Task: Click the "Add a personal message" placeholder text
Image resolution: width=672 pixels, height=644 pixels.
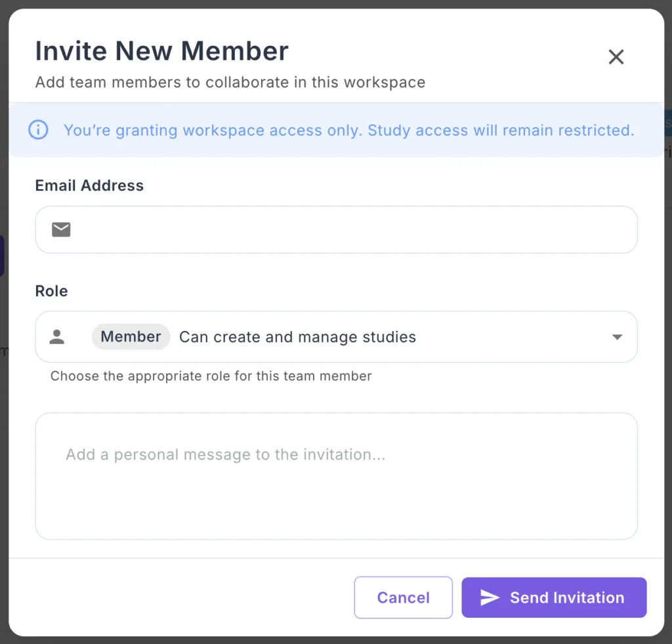Action: 225,455
